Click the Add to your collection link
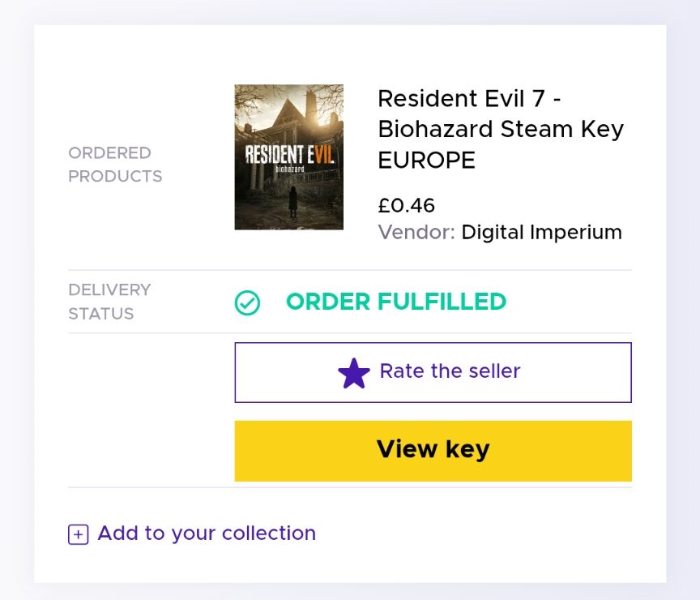The width and height of the screenshot is (700, 600). pos(207,534)
